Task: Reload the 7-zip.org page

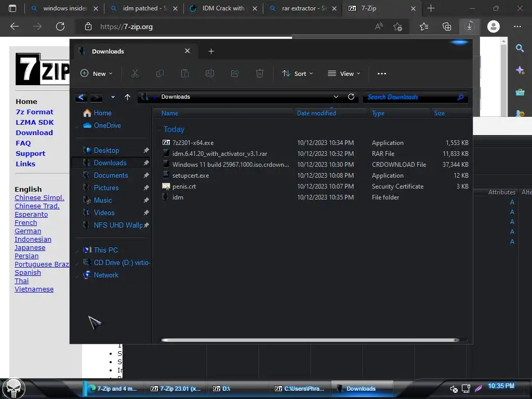Action: [x=60, y=26]
